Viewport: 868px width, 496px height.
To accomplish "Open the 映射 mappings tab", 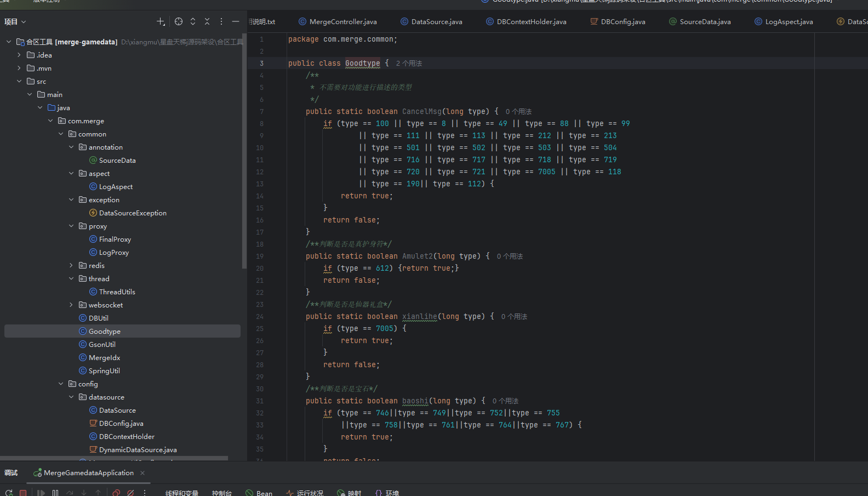I will [x=349, y=493].
